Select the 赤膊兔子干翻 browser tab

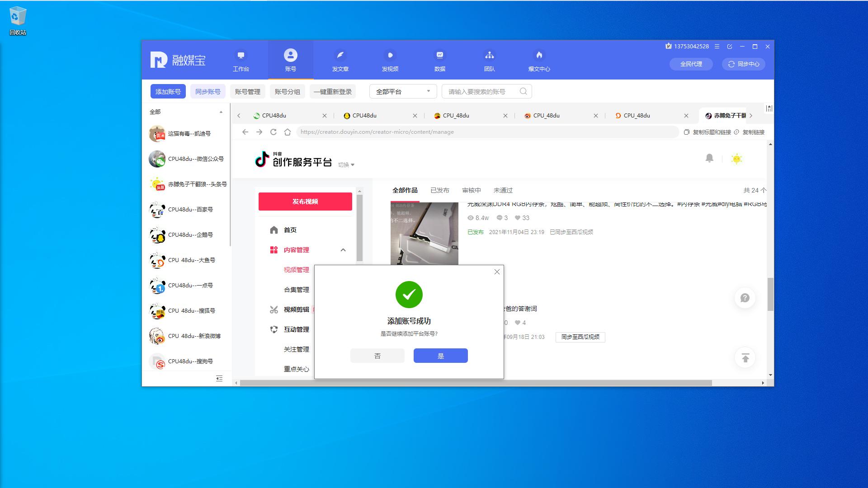(726, 116)
